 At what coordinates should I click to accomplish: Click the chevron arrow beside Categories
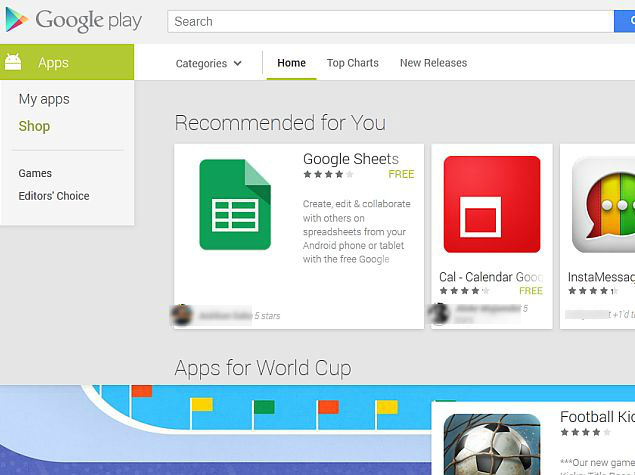238,63
